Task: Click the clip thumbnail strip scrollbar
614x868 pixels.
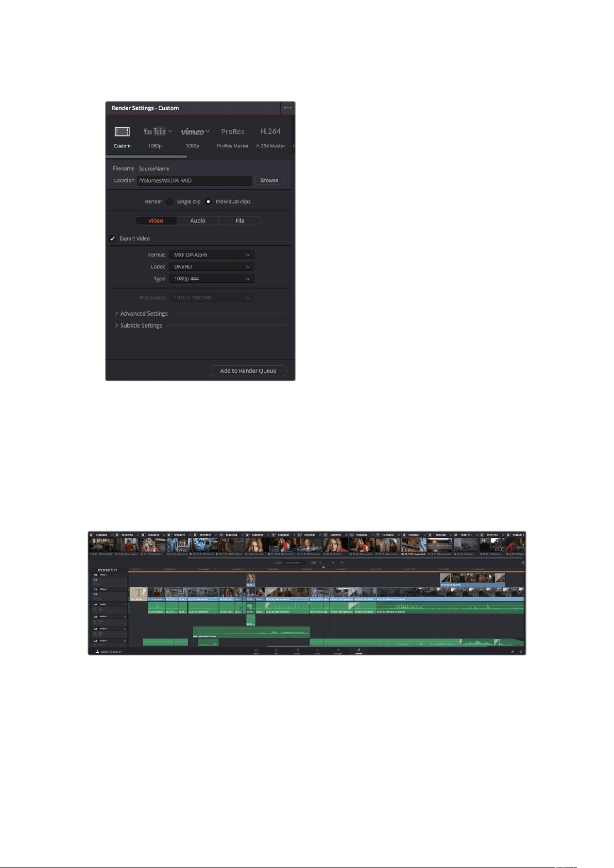Action: tap(355, 558)
